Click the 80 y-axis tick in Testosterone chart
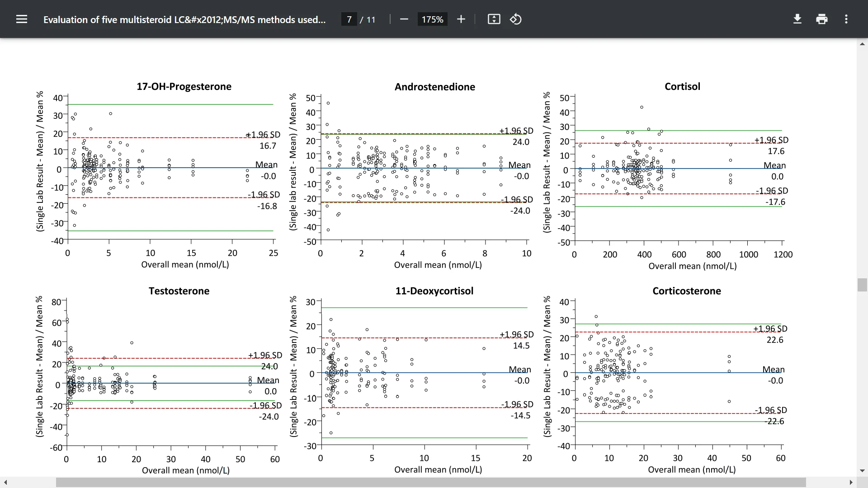 [x=56, y=302]
